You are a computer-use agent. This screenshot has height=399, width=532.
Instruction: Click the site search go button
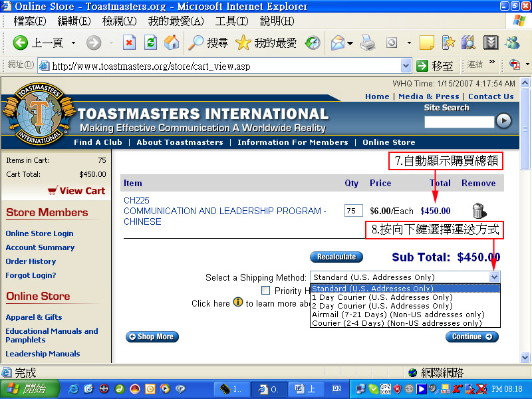504,121
